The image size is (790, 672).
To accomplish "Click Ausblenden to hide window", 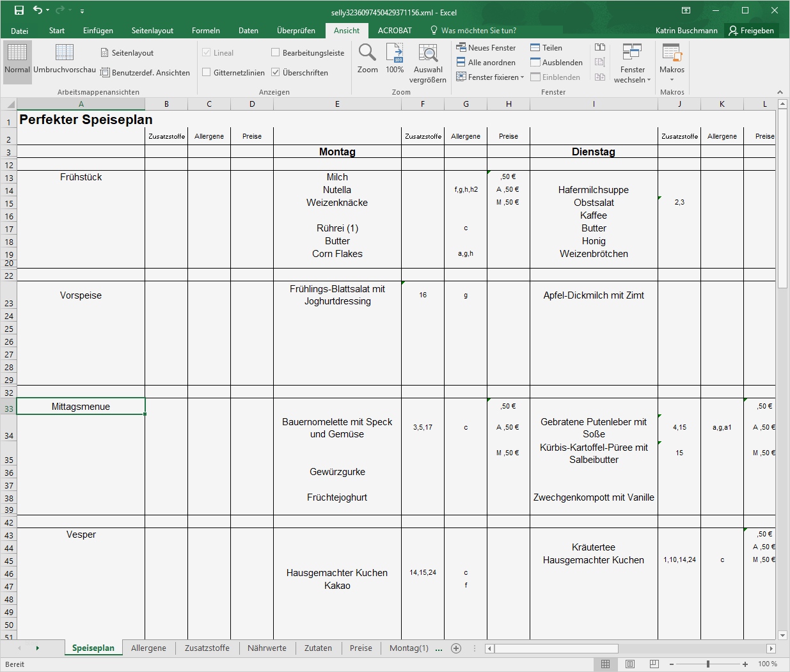I will click(x=556, y=63).
